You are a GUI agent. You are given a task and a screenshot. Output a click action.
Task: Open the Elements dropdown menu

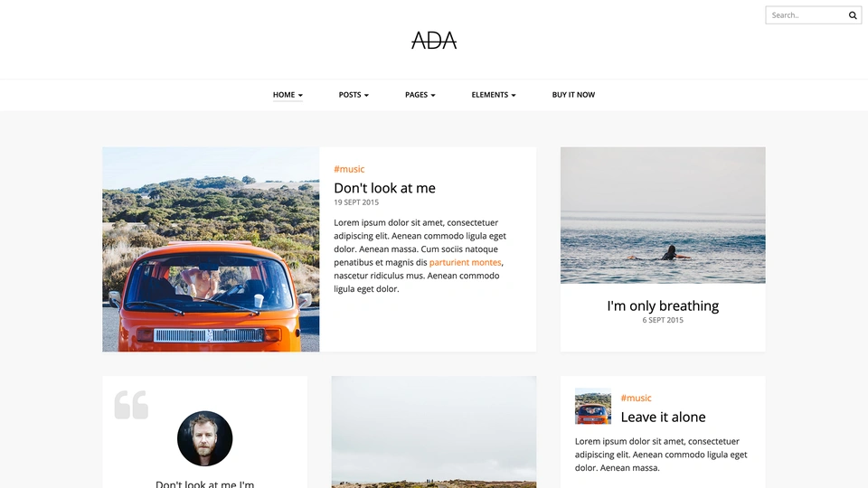click(494, 95)
